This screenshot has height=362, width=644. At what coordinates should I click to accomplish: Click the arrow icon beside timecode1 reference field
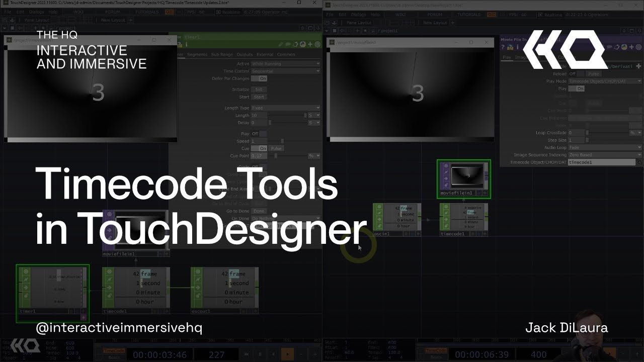pyautogui.click(x=639, y=162)
